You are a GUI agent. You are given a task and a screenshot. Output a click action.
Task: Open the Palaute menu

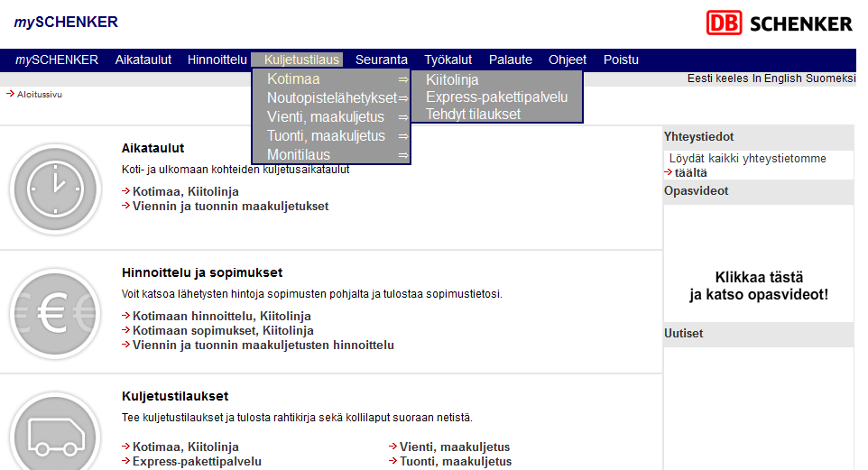[511, 60]
